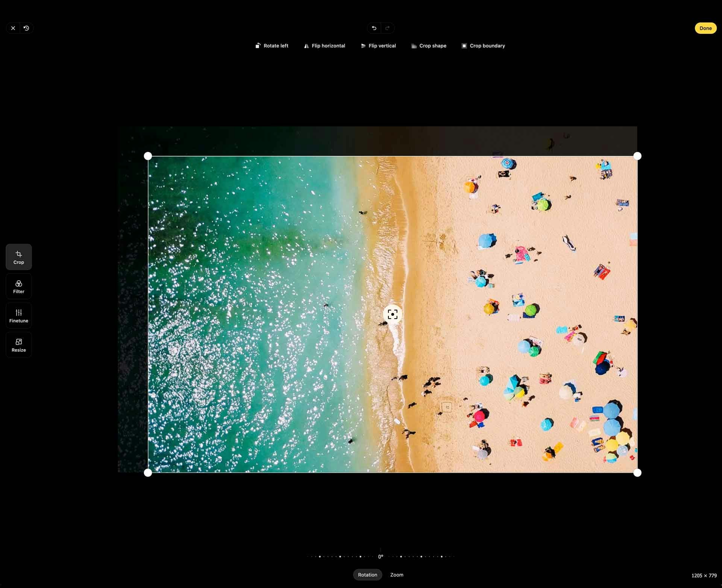Switch to the Zoom tab
The width and height of the screenshot is (722, 588).
[x=397, y=575]
